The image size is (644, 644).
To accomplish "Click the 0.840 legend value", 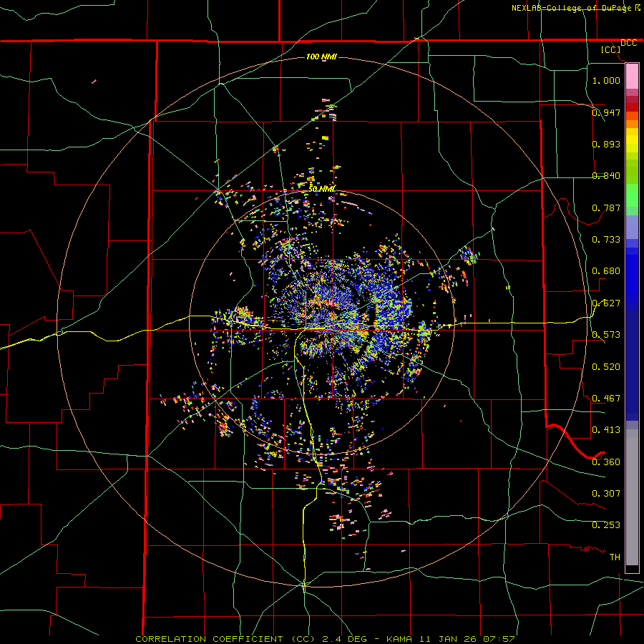I will pos(606,176).
